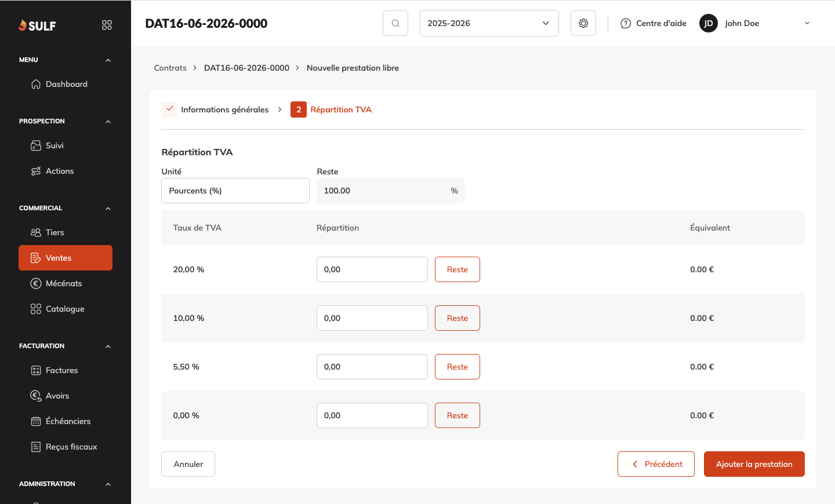Click the Catalogue grid icon
This screenshot has height=504, width=835.
click(36, 309)
